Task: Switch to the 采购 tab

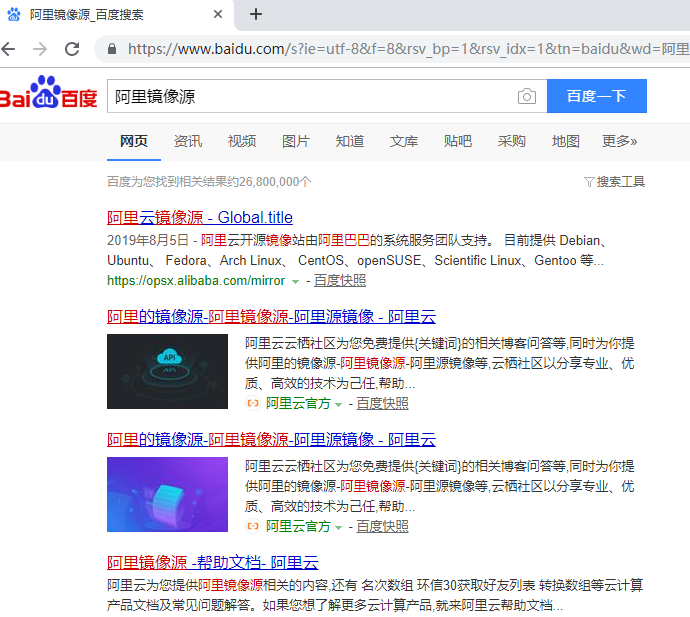Action: click(x=511, y=141)
